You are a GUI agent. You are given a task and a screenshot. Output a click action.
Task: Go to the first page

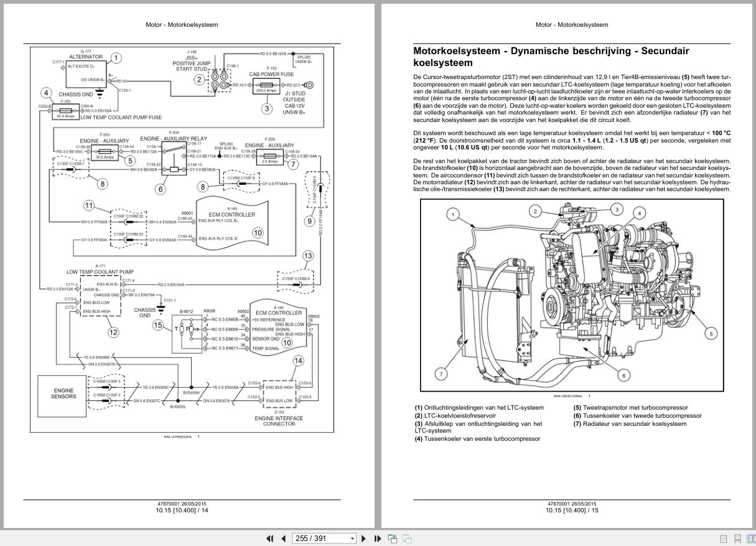pos(270,539)
